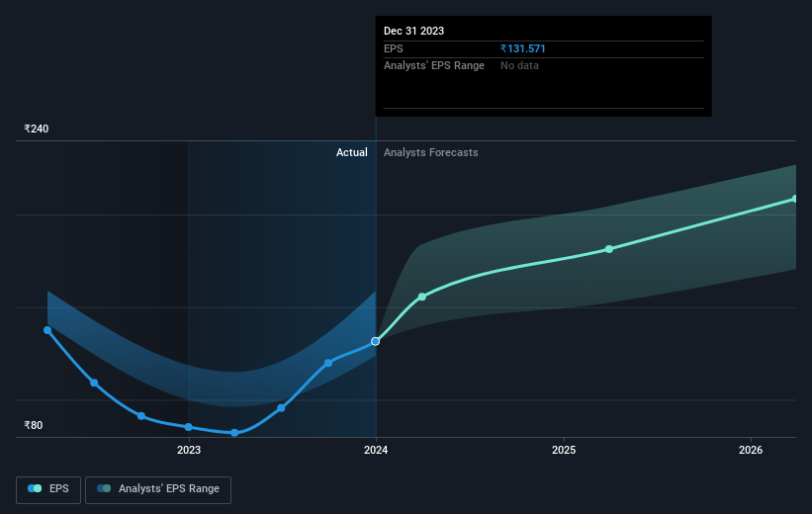The height and width of the screenshot is (514, 812).
Task: Click 'No data' in the tooltip range row
Action: 519,66
